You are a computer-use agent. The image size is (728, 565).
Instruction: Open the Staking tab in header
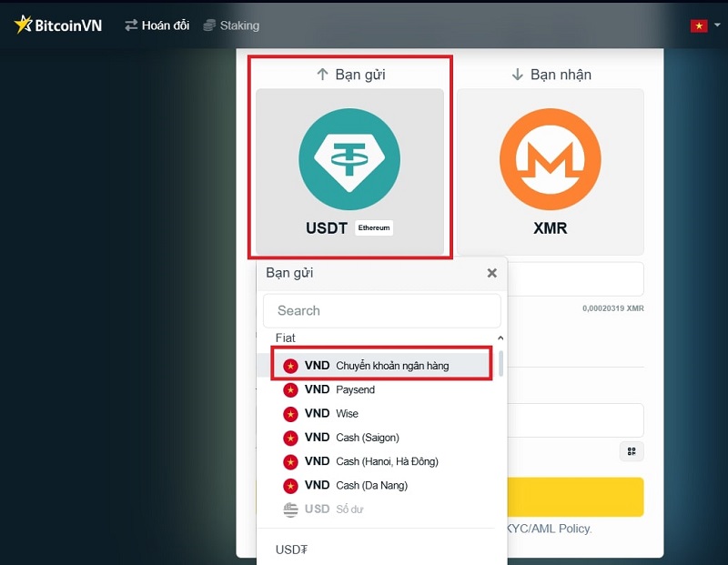coord(239,25)
